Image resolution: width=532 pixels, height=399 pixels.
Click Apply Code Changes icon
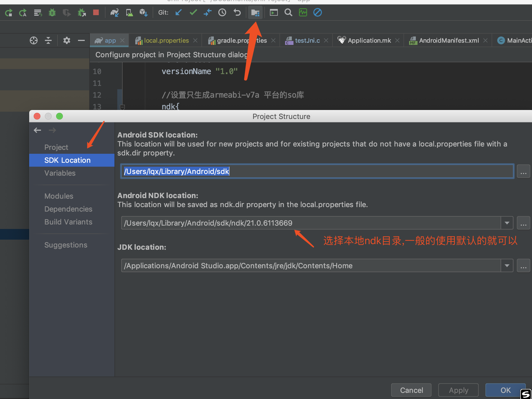[38, 13]
